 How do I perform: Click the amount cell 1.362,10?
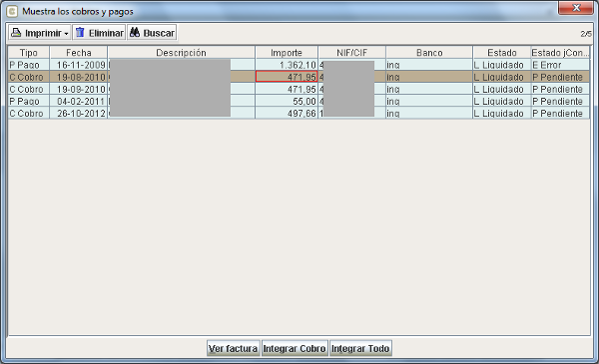click(287, 65)
